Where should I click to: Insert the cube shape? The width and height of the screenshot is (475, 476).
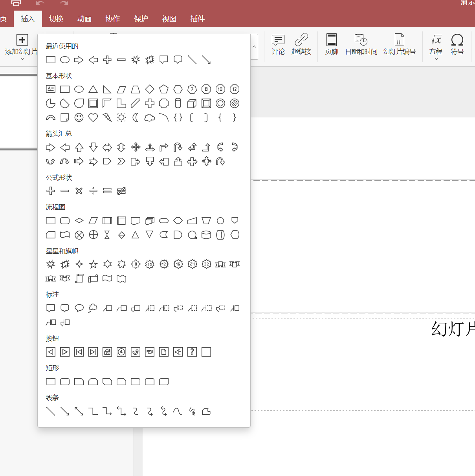pyautogui.click(x=192, y=103)
